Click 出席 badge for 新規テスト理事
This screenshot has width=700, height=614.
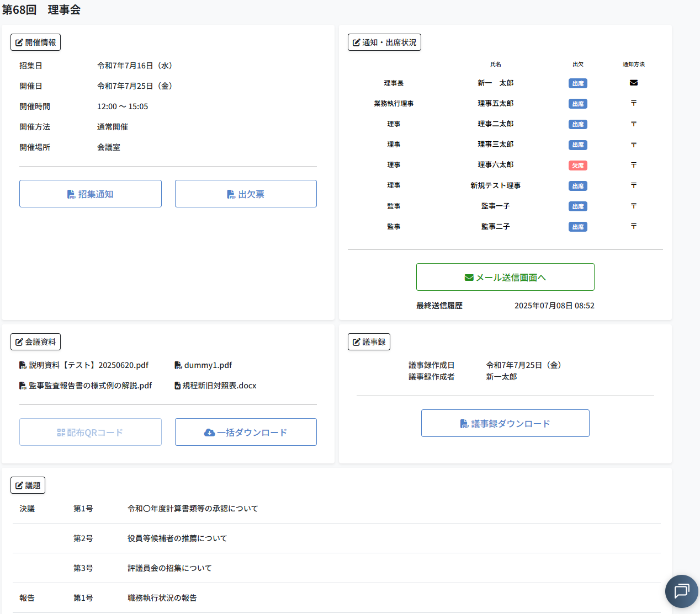tap(577, 186)
